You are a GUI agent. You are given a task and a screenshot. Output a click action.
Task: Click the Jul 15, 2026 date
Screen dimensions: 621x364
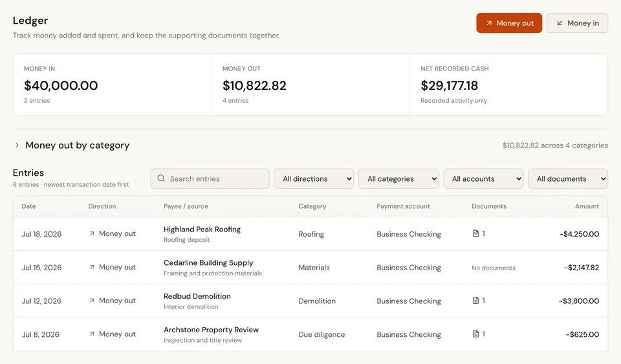(41, 268)
